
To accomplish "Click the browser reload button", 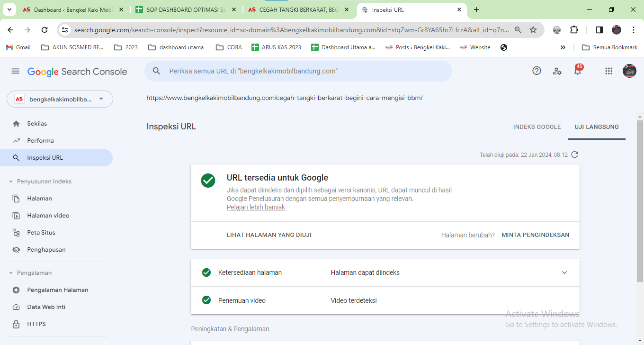I will [45, 30].
